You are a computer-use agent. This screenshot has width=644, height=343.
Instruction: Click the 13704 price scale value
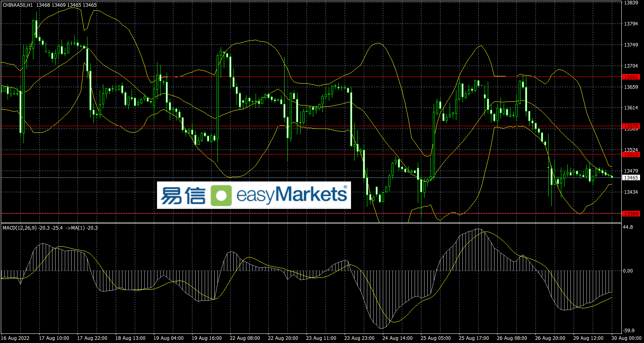coord(631,66)
